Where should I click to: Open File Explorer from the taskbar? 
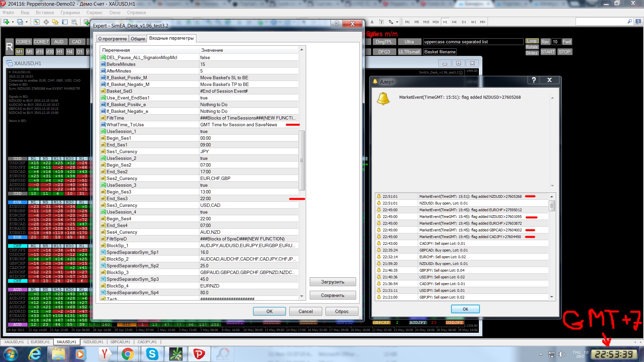click(58, 354)
